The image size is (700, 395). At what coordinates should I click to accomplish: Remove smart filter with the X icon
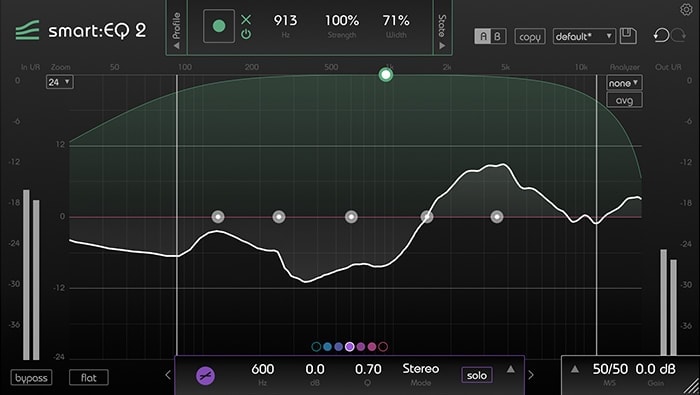point(246,20)
